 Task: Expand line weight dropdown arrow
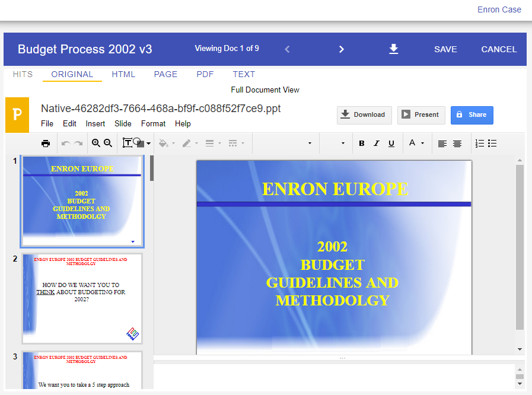pyautogui.click(x=219, y=144)
